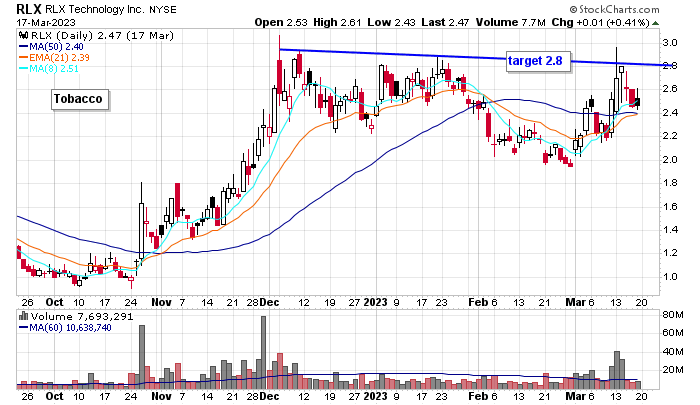Click the 'RLX Technology Inc.' company name

coord(96,9)
